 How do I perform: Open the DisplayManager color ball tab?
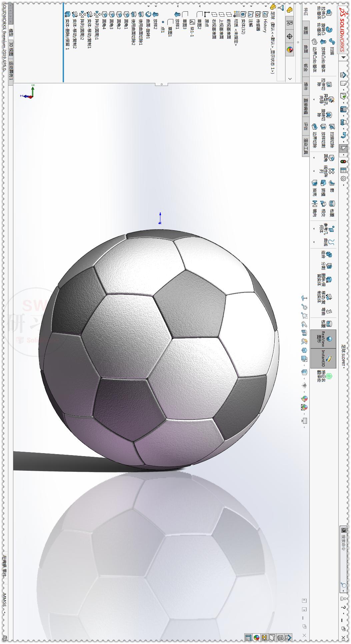[290, 50]
